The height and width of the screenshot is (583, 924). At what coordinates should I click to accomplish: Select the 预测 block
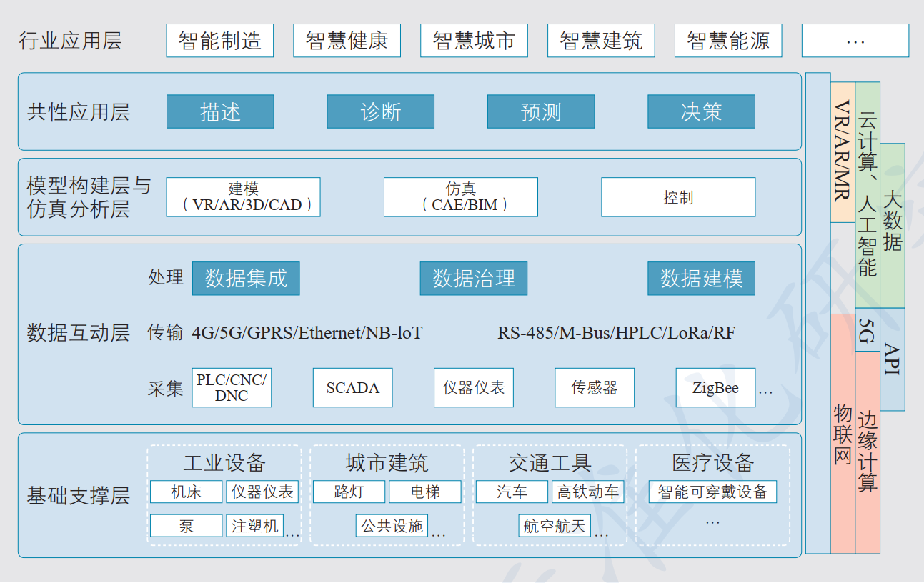coord(541,111)
